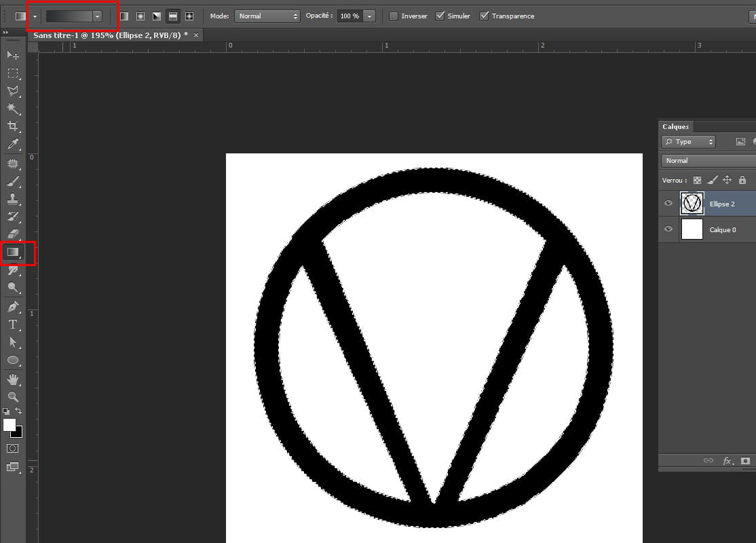
Task: Add a layer style fx
Action: click(728, 461)
